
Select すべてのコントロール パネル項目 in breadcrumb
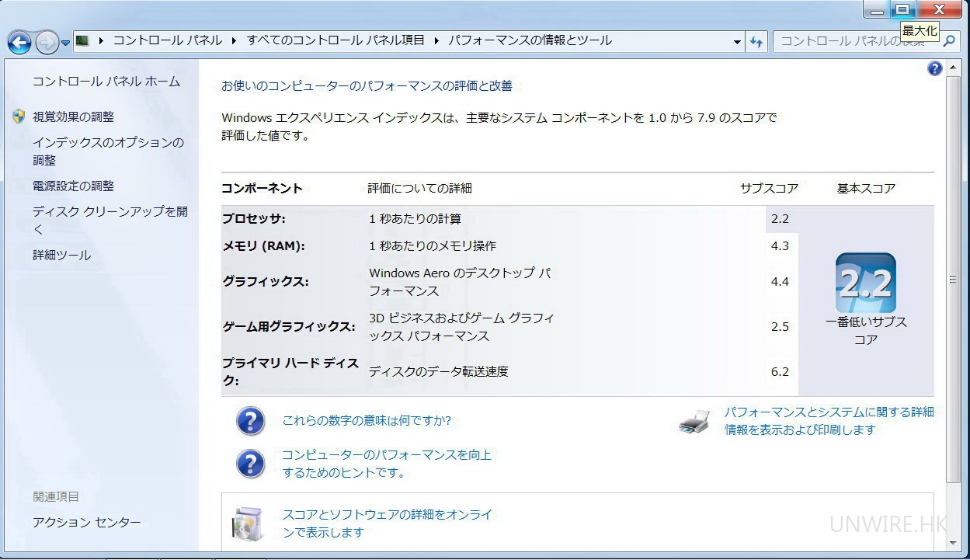[x=336, y=40]
